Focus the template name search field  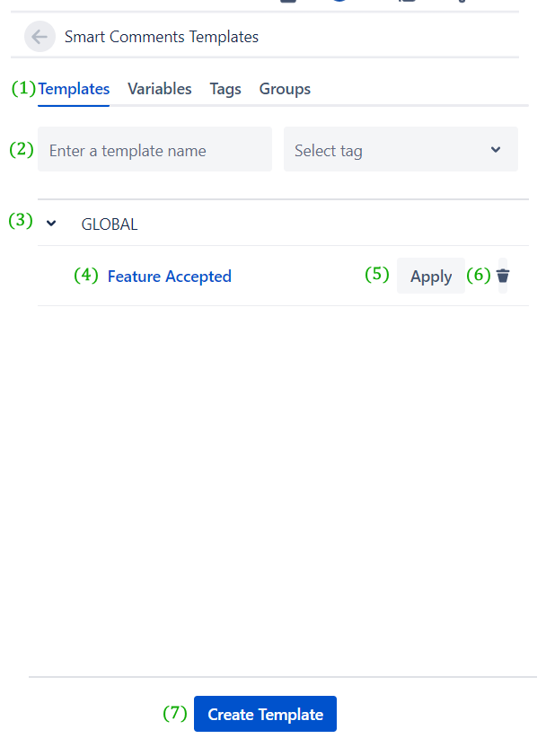pyautogui.click(x=154, y=150)
